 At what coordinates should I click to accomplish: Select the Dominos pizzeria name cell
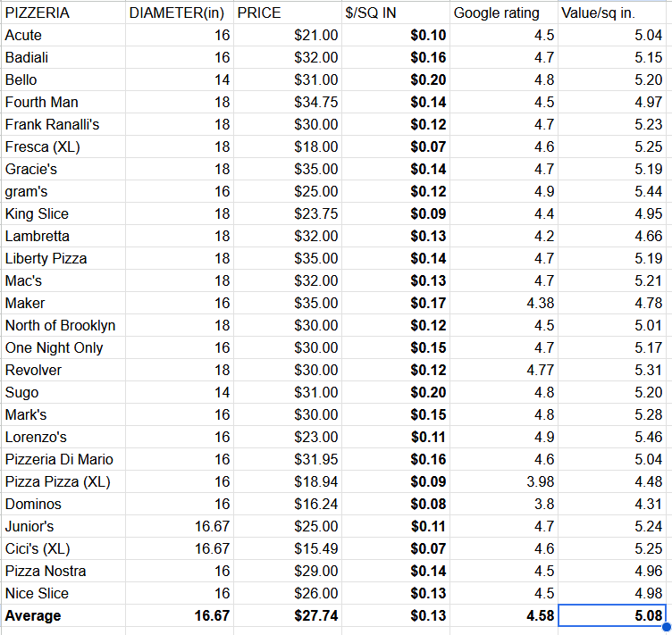(63, 504)
